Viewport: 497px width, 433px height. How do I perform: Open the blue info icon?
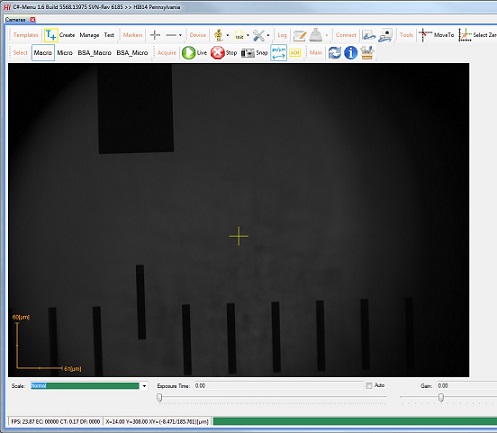pyautogui.click(x=351, y=53)
